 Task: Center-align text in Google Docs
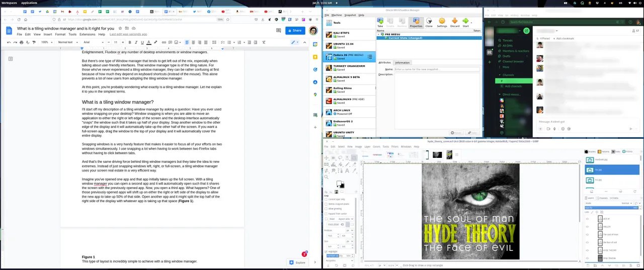(x=193, y=42)
